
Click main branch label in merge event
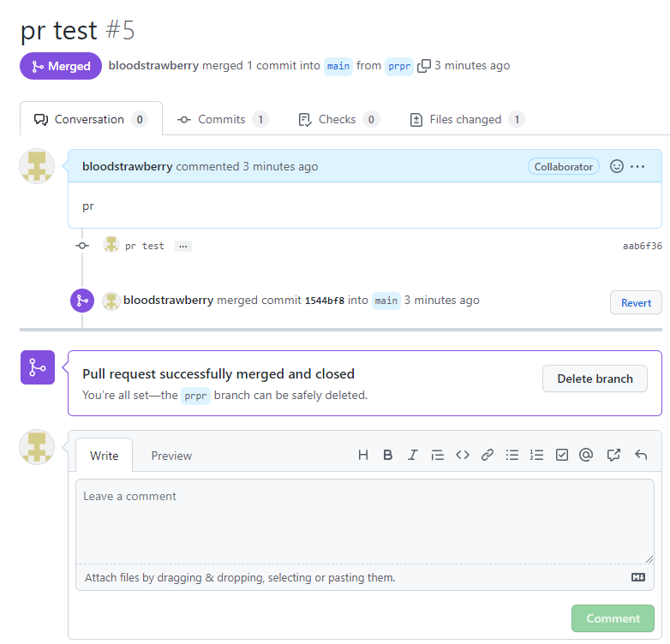(x=386, y=301)
